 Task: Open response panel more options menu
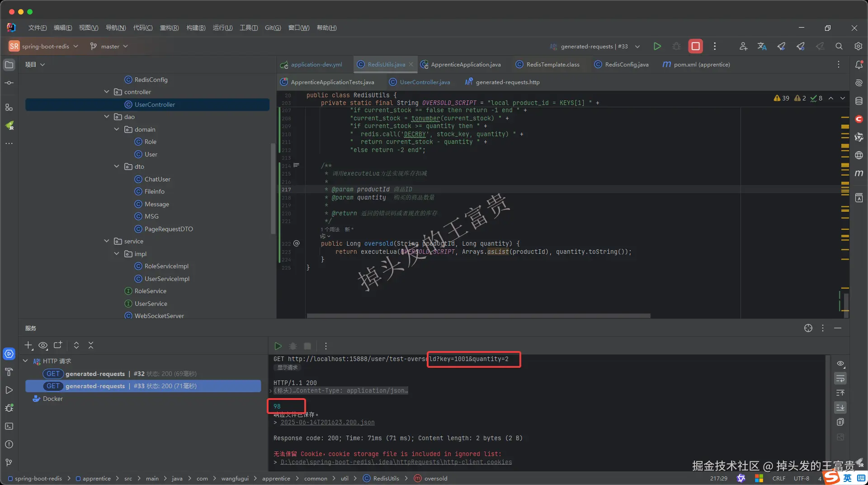[x=325, y=346]
